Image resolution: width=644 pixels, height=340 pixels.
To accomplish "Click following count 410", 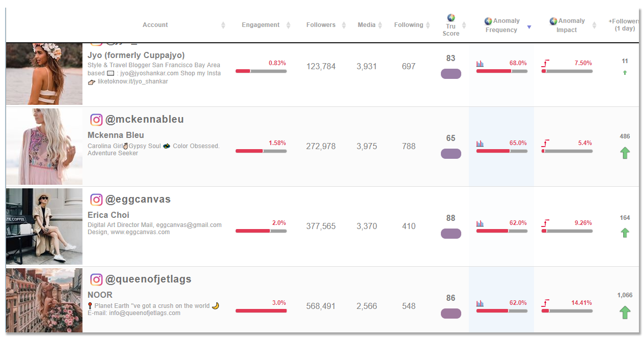I will [x=409, y=226].
